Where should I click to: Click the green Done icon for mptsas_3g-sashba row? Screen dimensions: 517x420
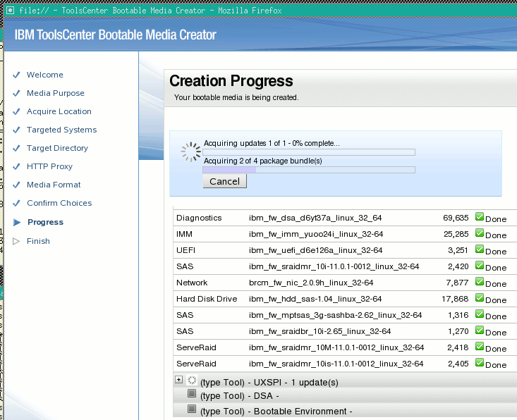coord(480,314)
